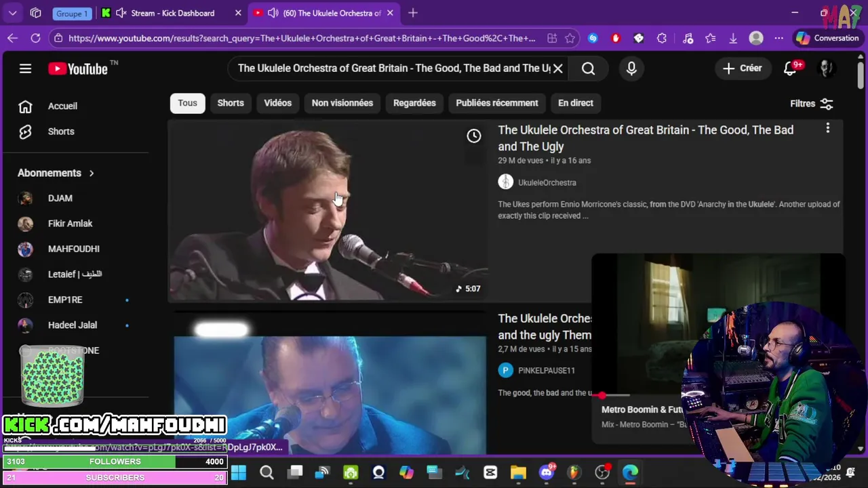
Task: Select the Shorts filter chip
Action: tap(231, 103)
